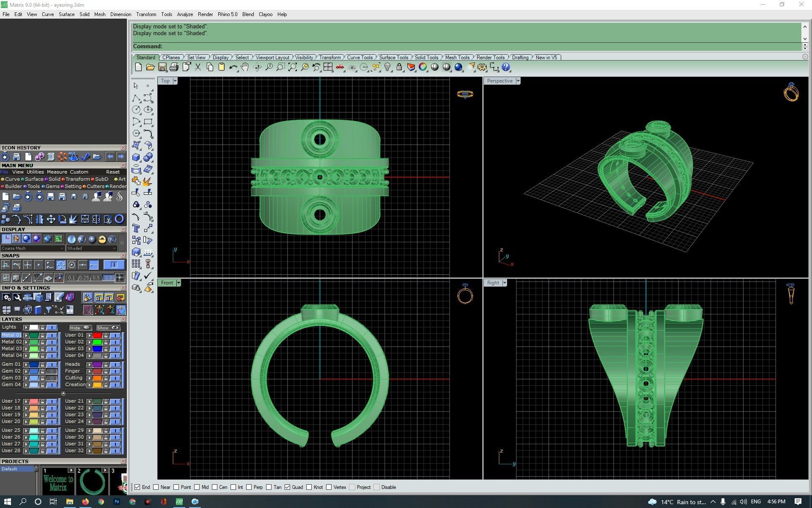Click the red User 01 color swatch
The width and height of the screenshot is (812, 508).
click(x=97, y=335)
